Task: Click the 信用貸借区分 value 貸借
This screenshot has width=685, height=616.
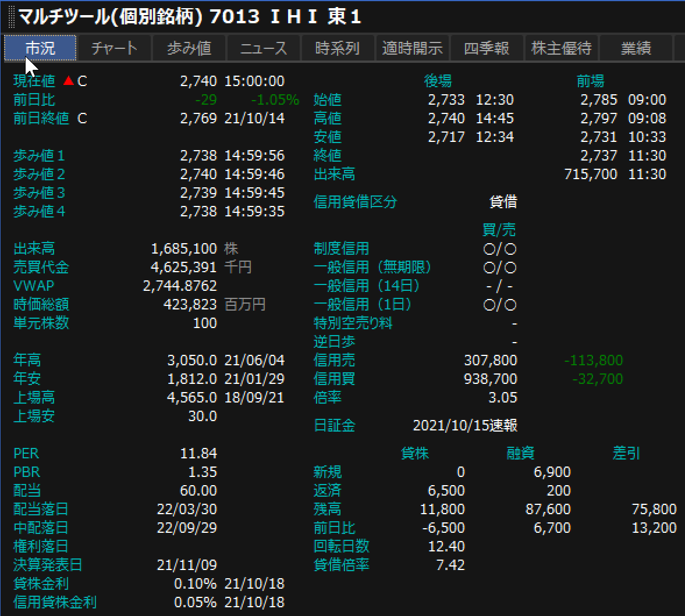Action: tap(503, 202)
